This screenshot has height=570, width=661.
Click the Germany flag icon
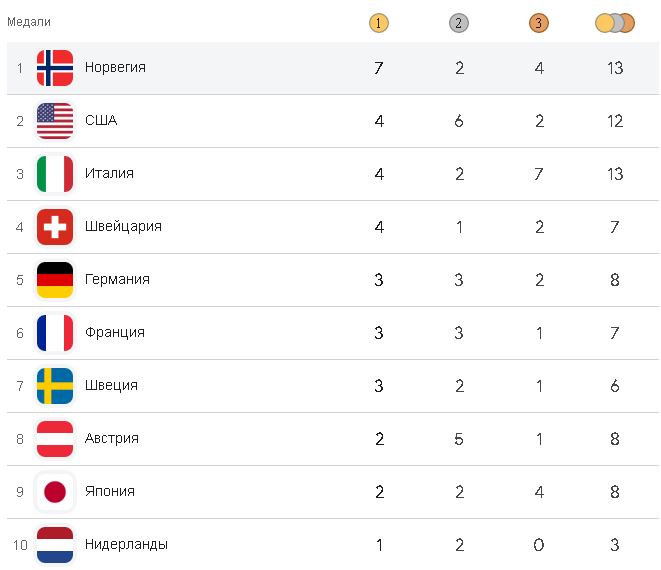click(55, 280)
